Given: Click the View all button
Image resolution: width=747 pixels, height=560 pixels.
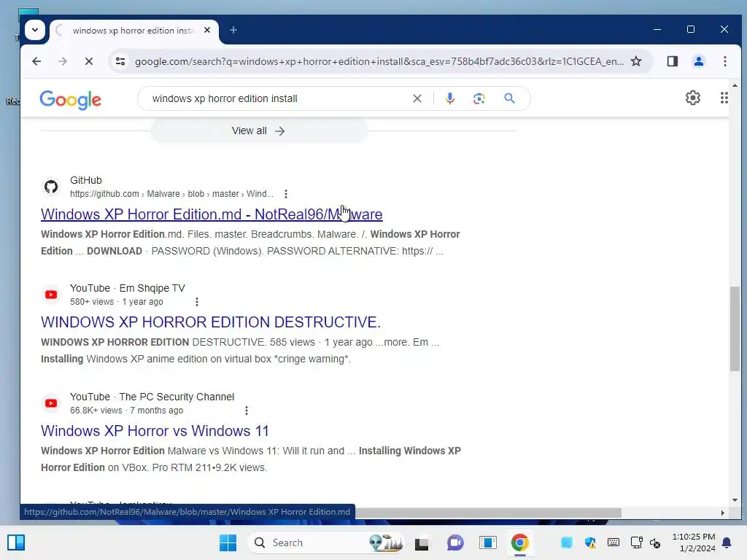Looking at the screenshot, I should (x=259, y=131).
